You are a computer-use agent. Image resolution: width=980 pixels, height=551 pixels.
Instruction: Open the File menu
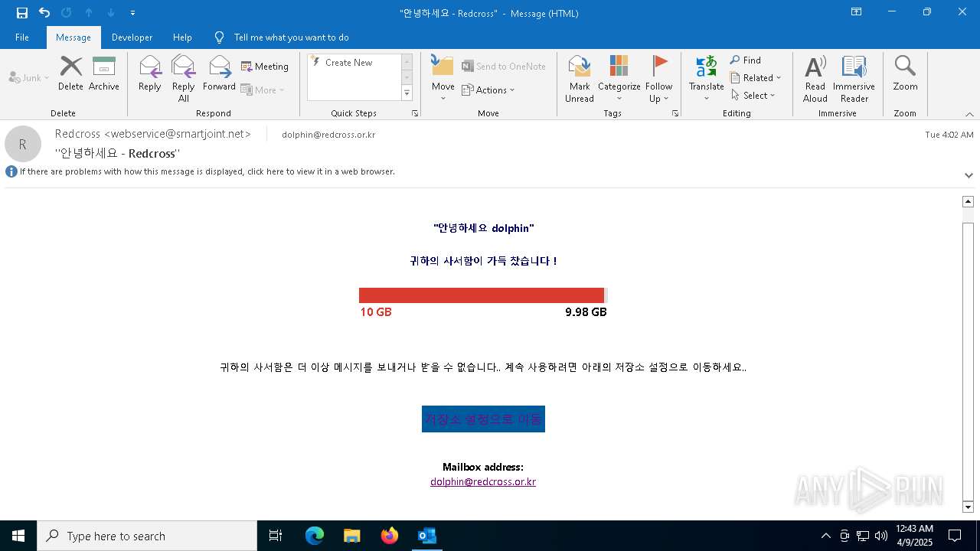point(22,37)
